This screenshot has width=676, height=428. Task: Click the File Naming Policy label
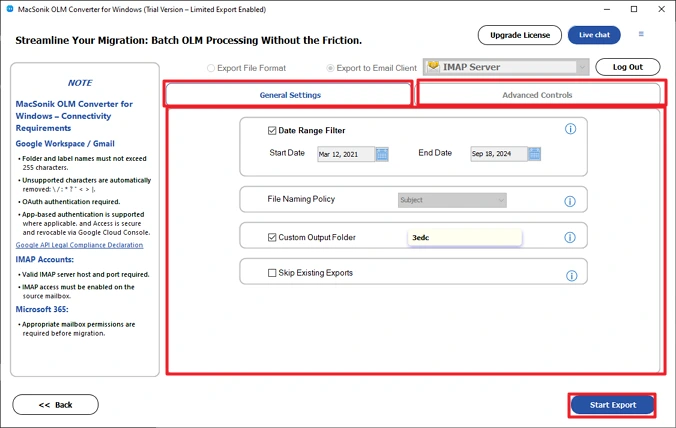coord(301,199)
